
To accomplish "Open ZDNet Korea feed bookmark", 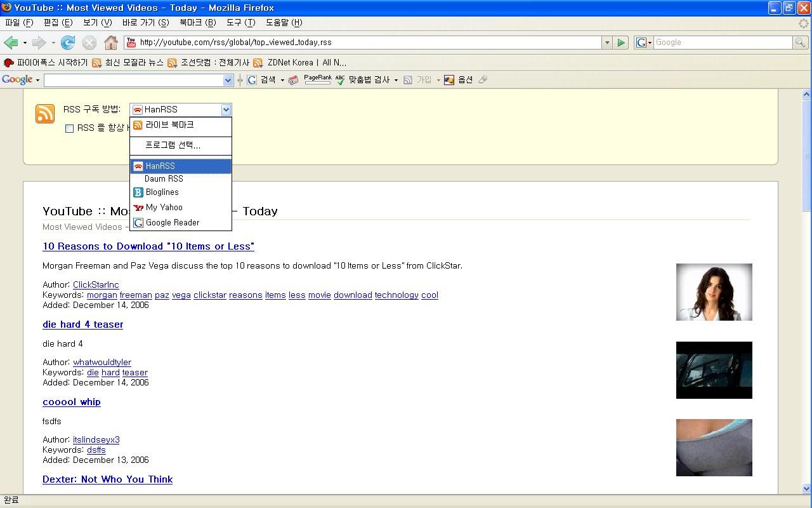I will click(x=299, y=62).
